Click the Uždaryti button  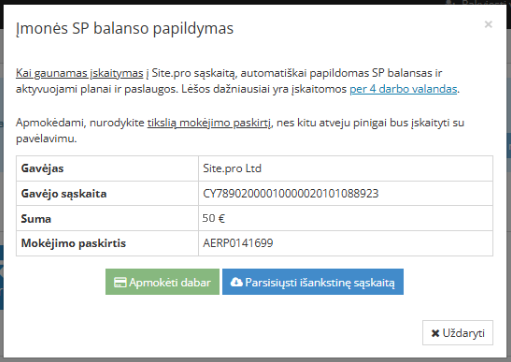tap(458, 333)
